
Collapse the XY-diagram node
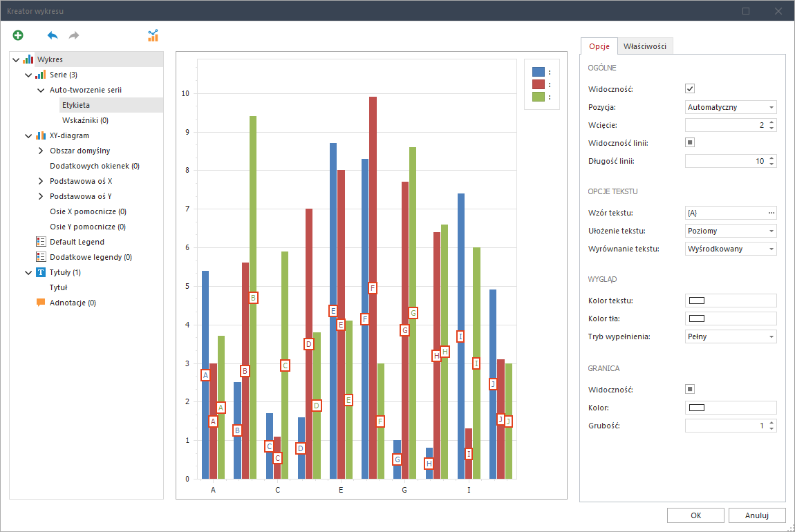[x=28, y=136]
